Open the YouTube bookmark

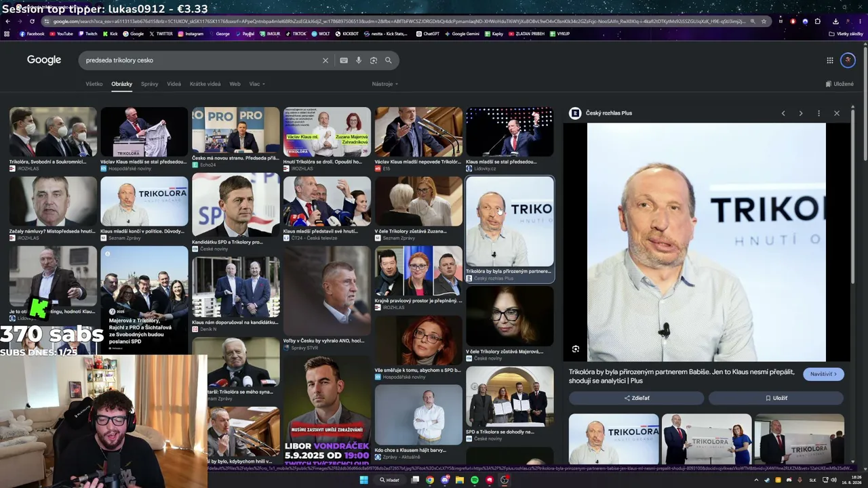point(61,34)
